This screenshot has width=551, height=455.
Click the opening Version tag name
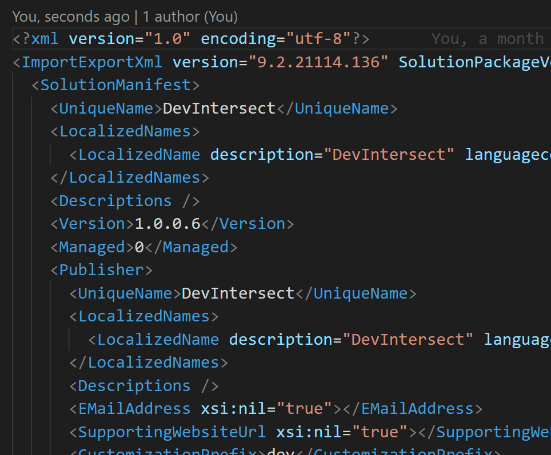92,224
